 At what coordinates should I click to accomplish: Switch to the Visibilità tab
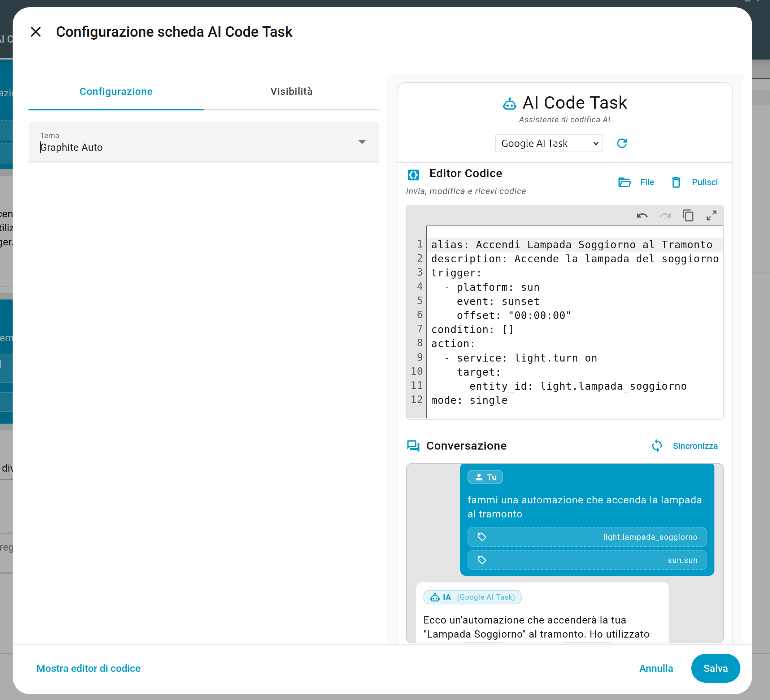(291, 92)
